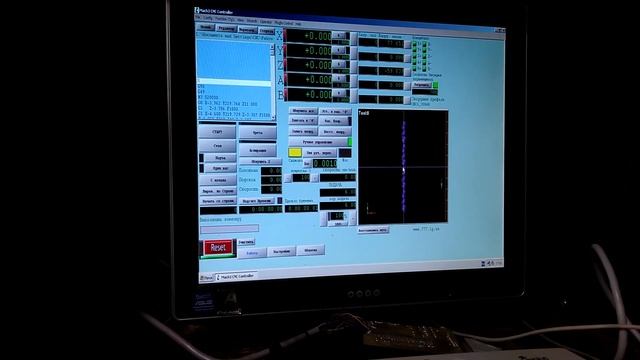The width and height of the screenshot is (640, 360).
Task: Open the Config menu
Action: point(208,18)
